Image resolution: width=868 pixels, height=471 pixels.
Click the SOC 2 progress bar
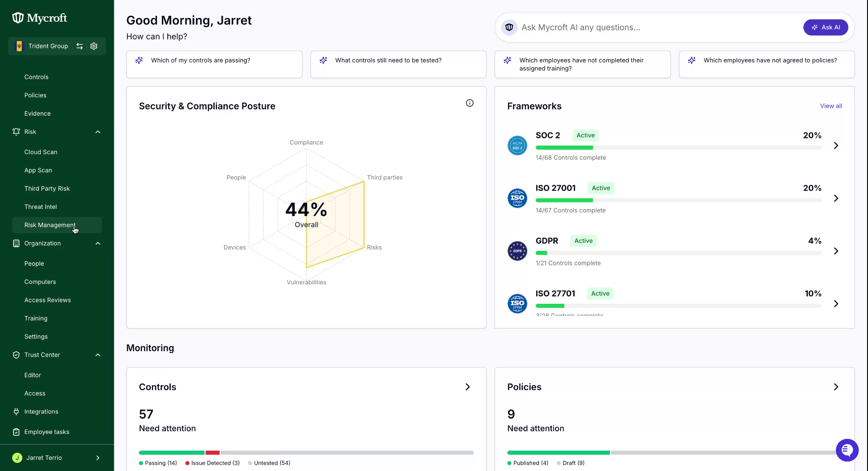tap(679, 148)
